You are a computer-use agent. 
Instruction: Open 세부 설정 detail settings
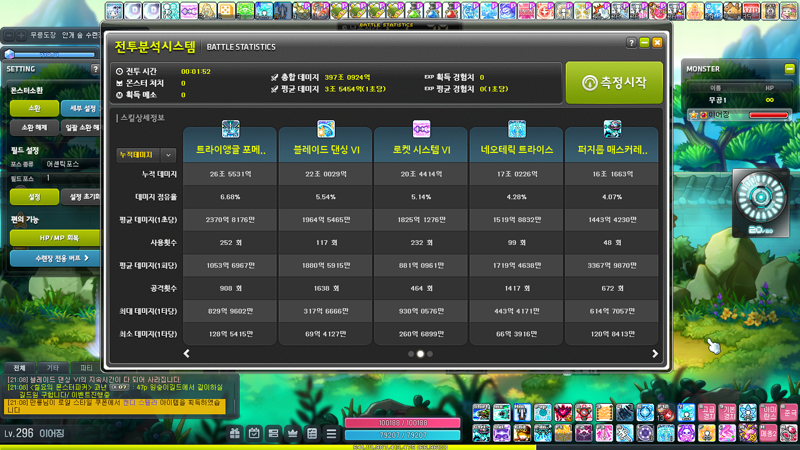pos(81,108)
